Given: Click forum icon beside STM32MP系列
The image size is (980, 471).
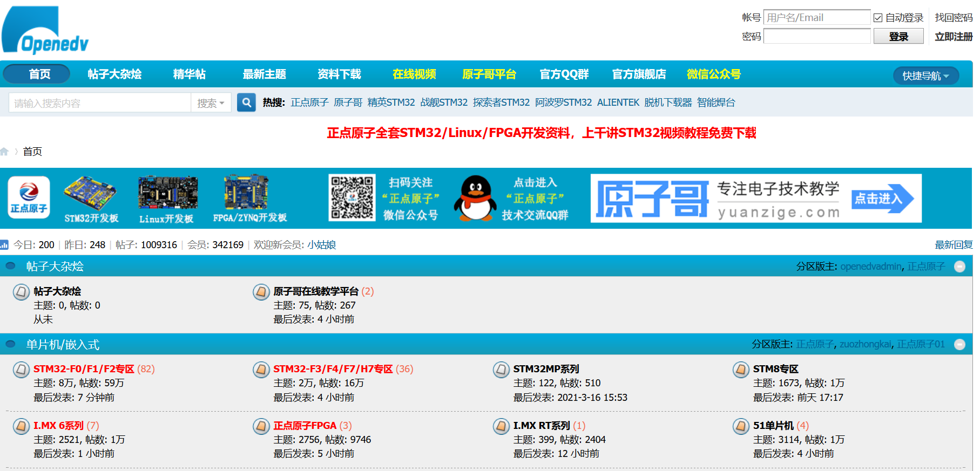Looking at the screenshot, I should click(501, 370).
